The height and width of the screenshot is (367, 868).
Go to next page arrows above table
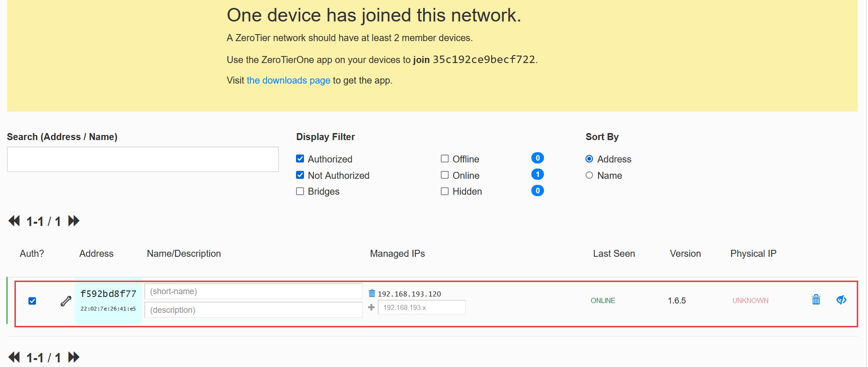[x=74, y=221]
